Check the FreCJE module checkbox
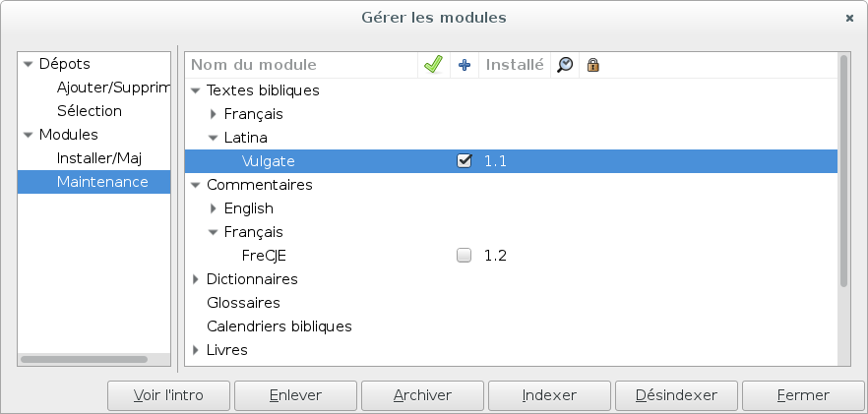Image resolution: width=868 pixels, height=414 pixels. click(x=464, y=255)
